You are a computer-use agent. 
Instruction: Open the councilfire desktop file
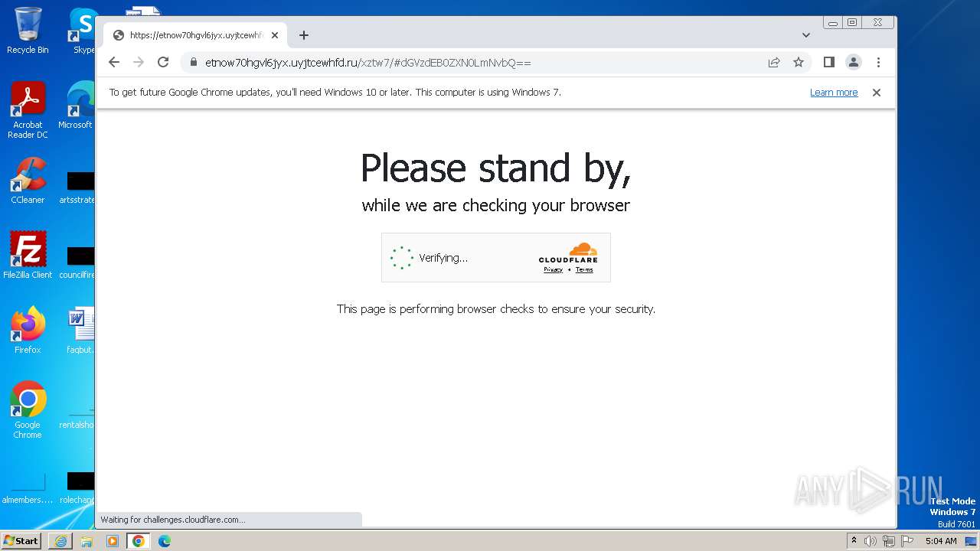point(78,262)
